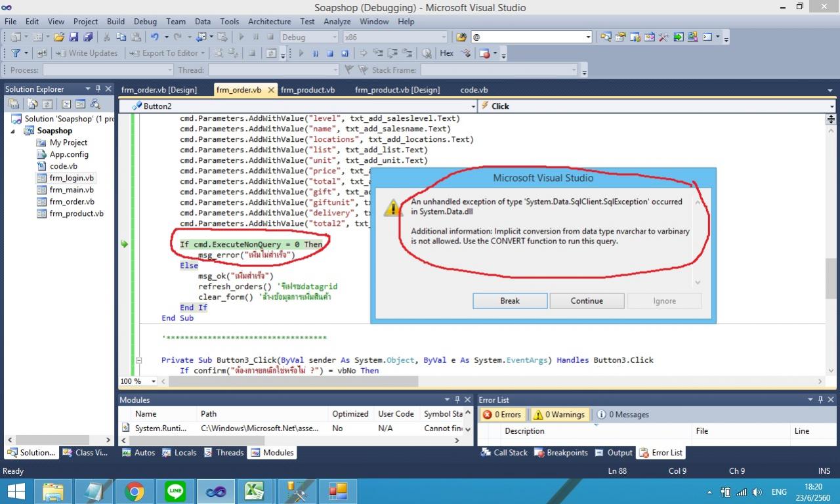Click the Show Next Statement arrow icon
This screenshot has height=504, width=840.
click(x=364, y=54)
